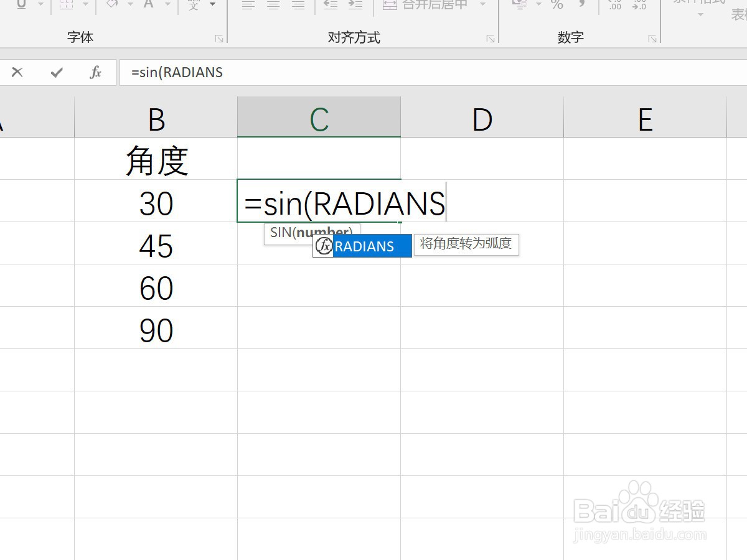This screenshot has height=560, width=747.
Task: Confirm the formula with the checkmark icon
Action: [x=57, y=72]
